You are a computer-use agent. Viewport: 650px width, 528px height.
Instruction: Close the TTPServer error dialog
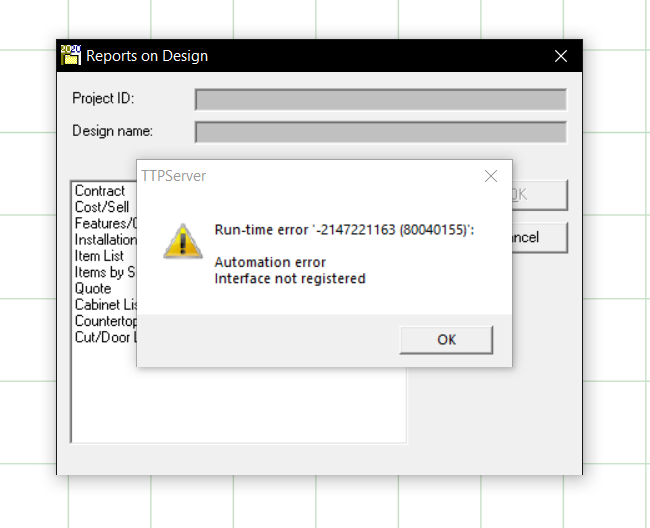click(491, 176)
